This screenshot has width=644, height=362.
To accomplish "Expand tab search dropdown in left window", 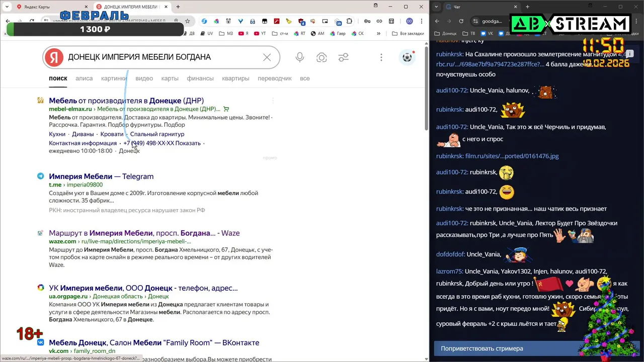I will [7, 7].
